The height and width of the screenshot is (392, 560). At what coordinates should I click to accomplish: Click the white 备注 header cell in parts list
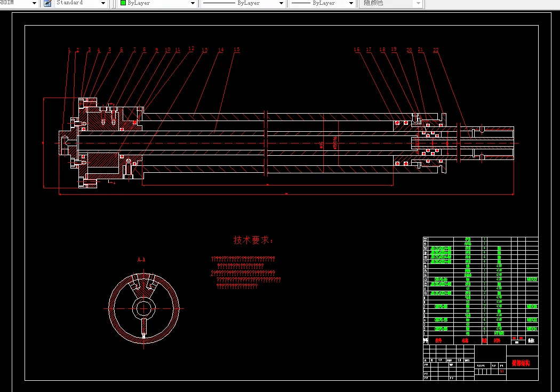click(531, 341)
